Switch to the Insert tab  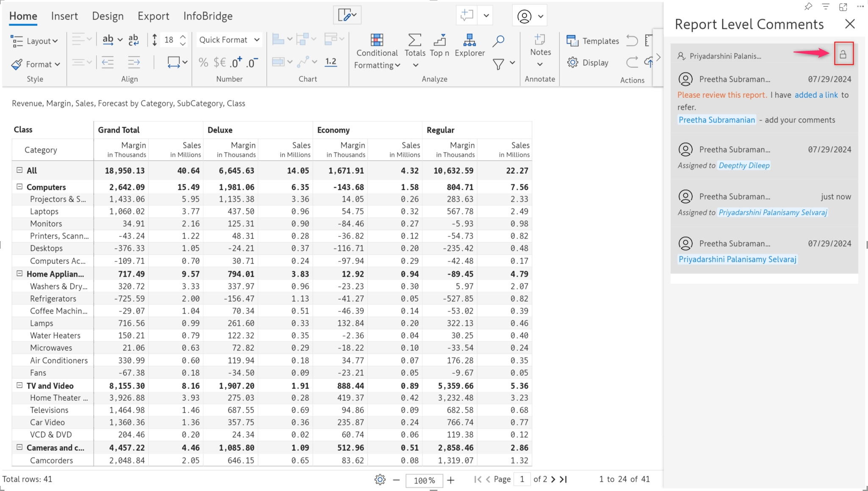tap(64, 16)
